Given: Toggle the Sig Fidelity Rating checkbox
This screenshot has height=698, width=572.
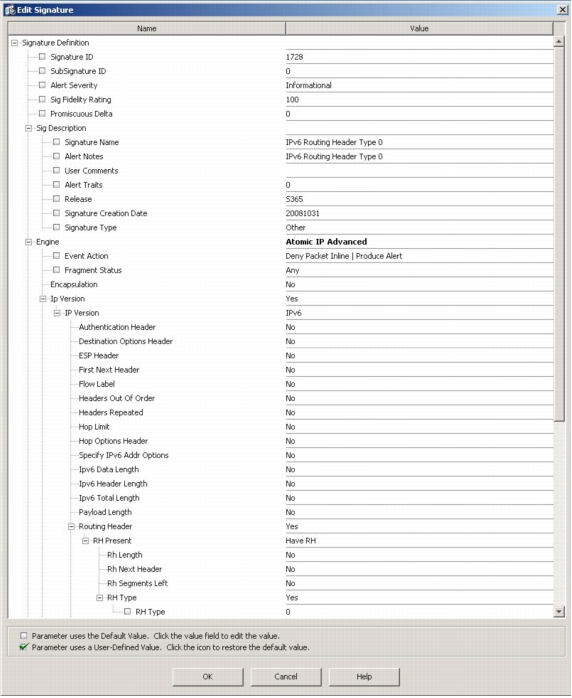Looking at the screenshot, I should coord(42,99).
